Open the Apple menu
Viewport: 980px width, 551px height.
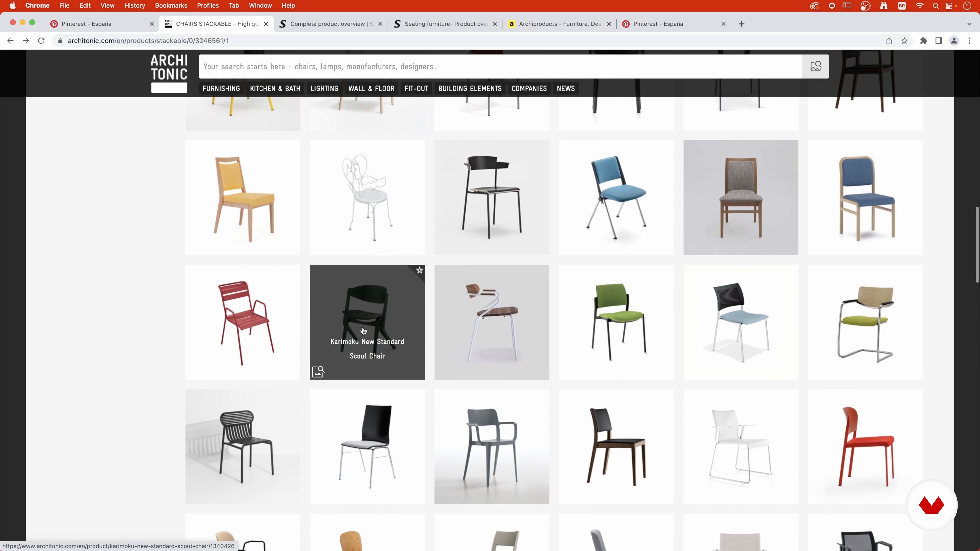point(13,6)
